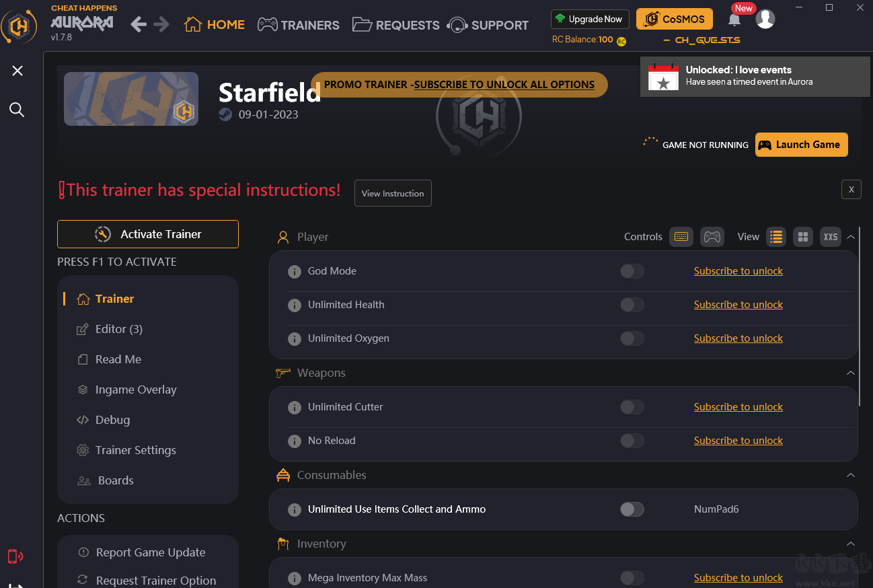Click the Launch Game button

(801, 145)
